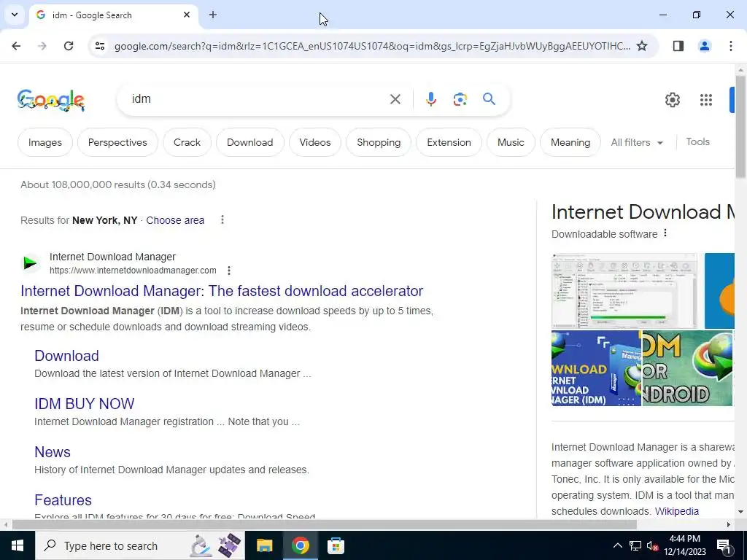Open knowledge panel options menu
This screenshot has width=747, height=560.
pyautogui.click(x=665, y=233)
